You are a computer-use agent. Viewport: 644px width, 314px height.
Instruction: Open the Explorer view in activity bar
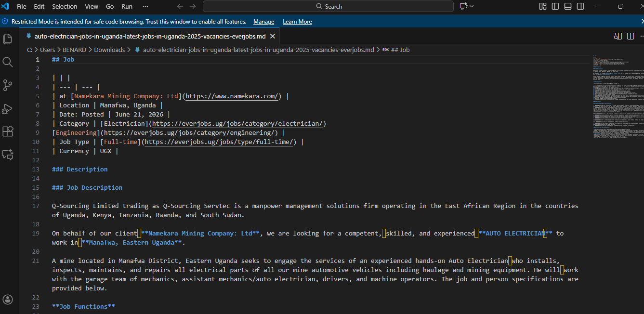pyautogui.click(x=7, y=39)
